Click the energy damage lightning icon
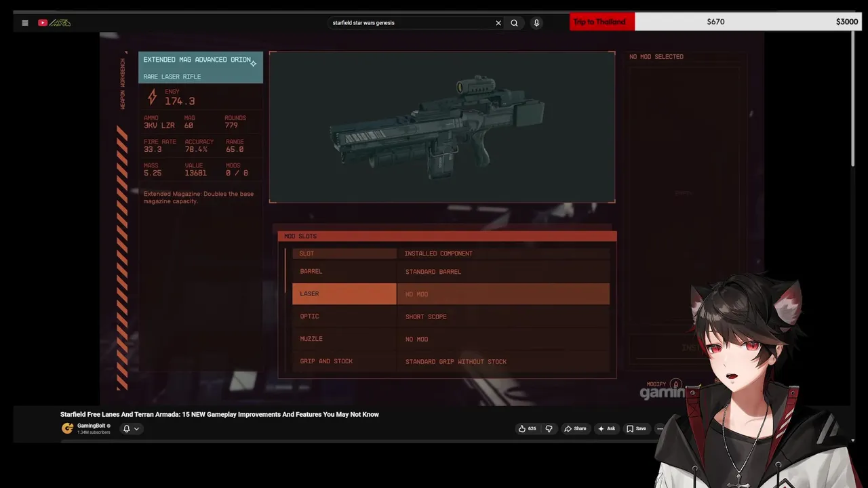This screenshot has width=868, height=488. (152, 98)
